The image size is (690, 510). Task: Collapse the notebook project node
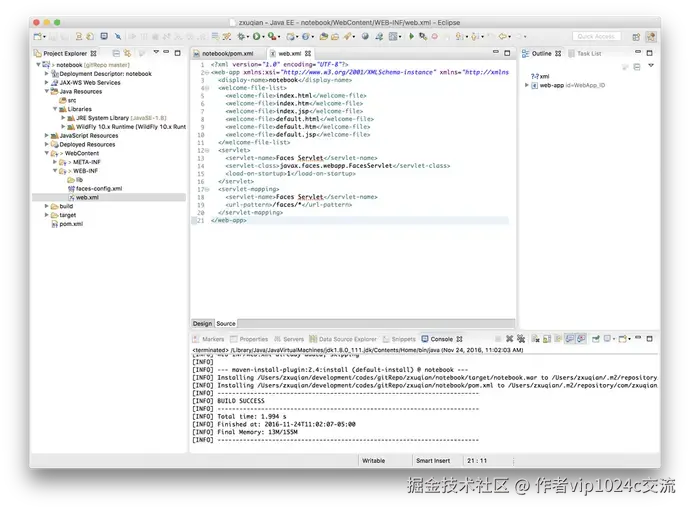pos(38,65)
